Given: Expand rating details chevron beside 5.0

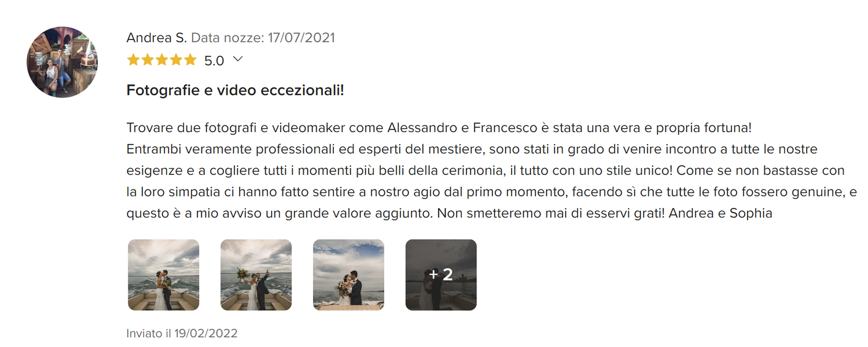Looking at the screenshot, I should coord(237,59).
